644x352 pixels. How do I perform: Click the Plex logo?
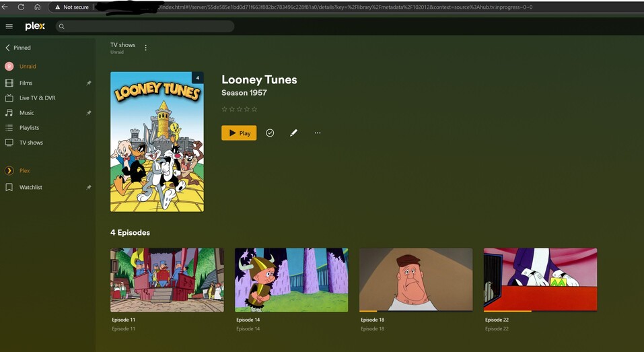[35, 26]
